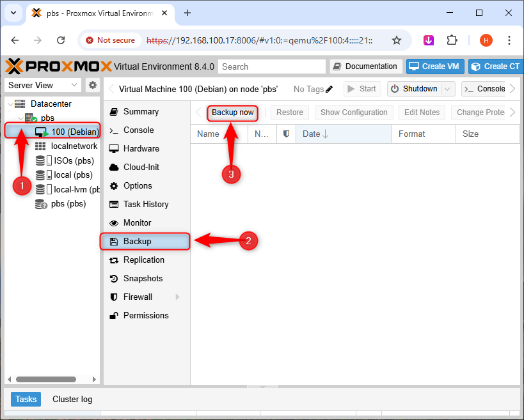Select the pbs node in the tree
The image size is (524, 420).
click(x=47, y=118)
